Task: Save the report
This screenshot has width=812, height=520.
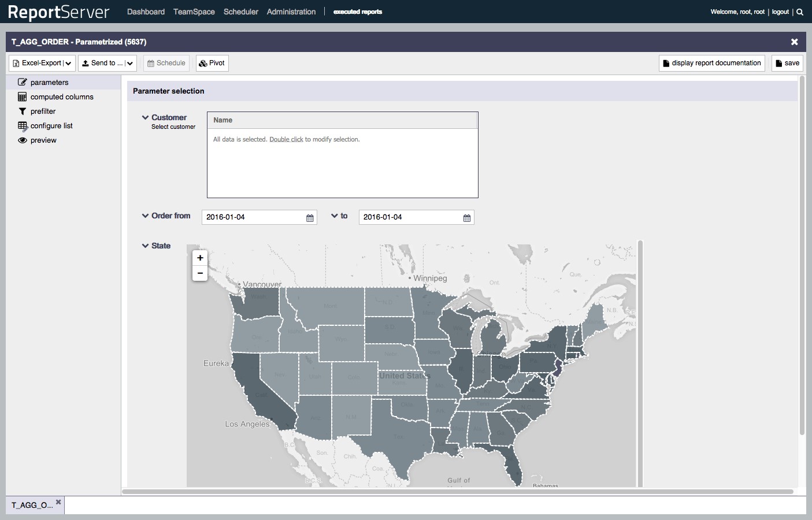Action: [x=787, y=63]
